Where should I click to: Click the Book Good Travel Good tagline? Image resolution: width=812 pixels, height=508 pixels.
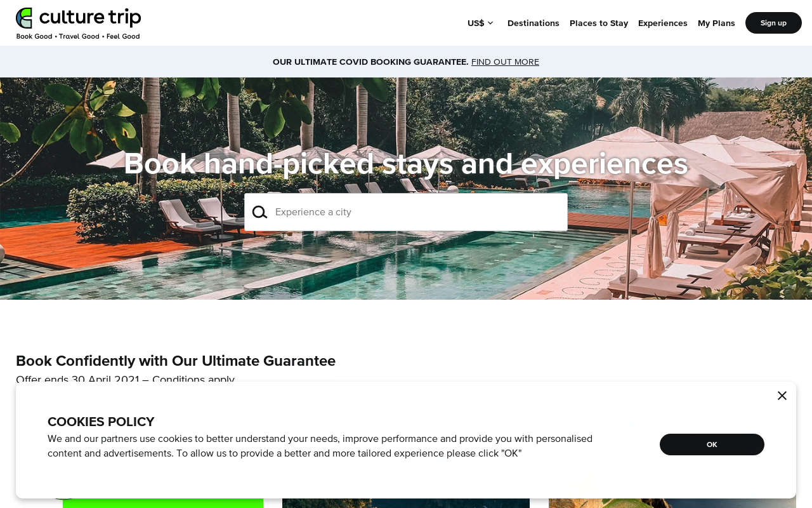click(78, 36)
